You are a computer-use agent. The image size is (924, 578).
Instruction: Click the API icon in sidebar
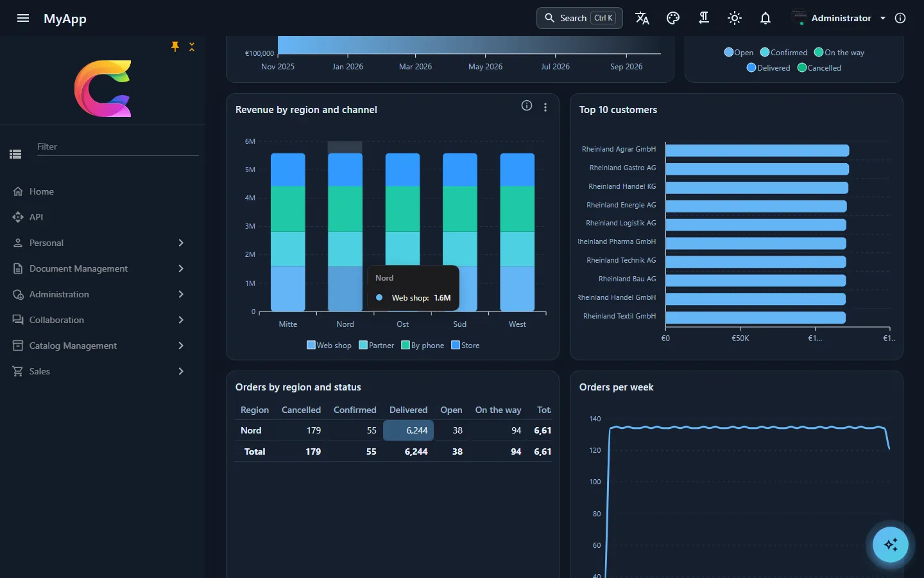(x=18, y=217)
